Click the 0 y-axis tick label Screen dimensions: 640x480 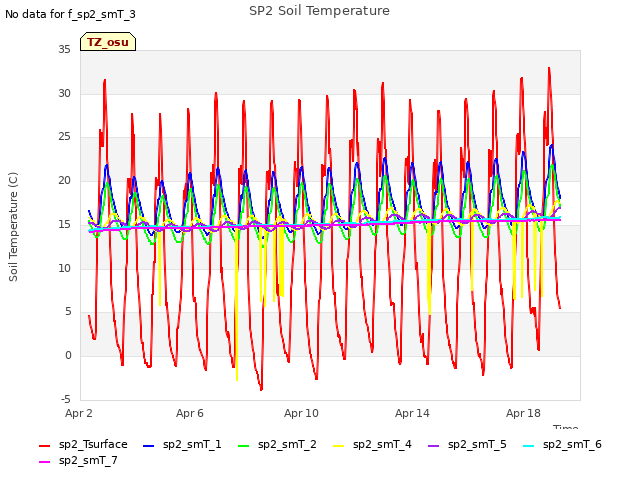click(68, 356)
